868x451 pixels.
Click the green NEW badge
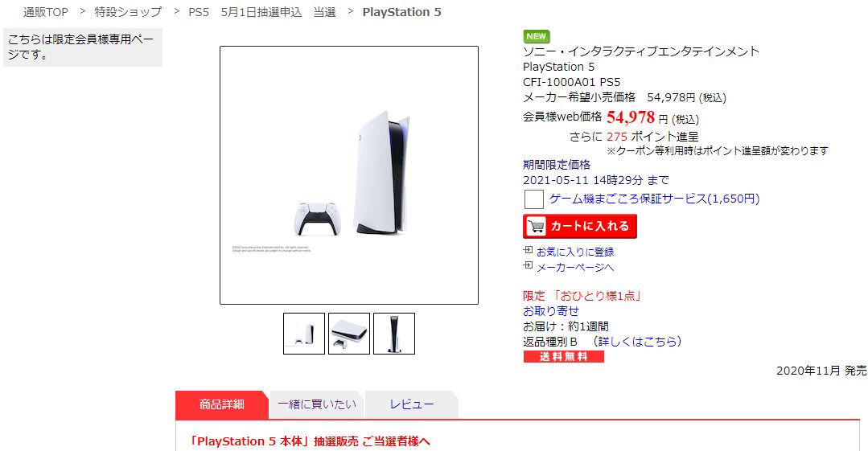coord(536,36)
